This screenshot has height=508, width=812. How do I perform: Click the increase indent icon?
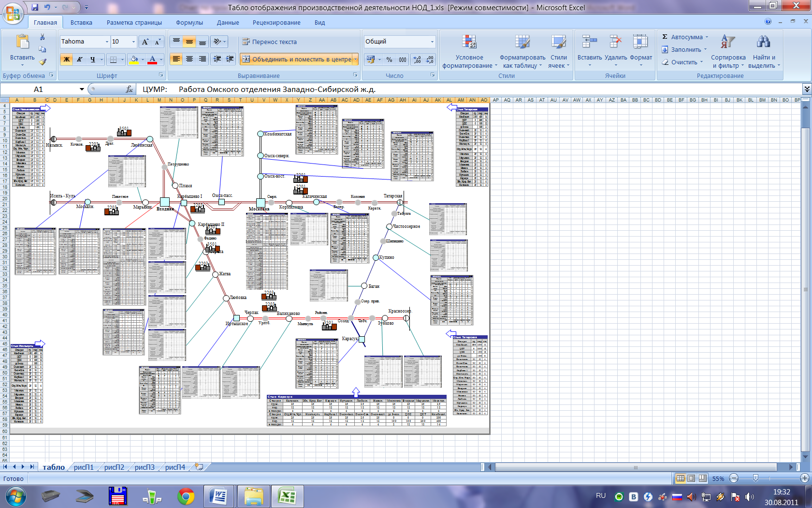tap(231, 59)
